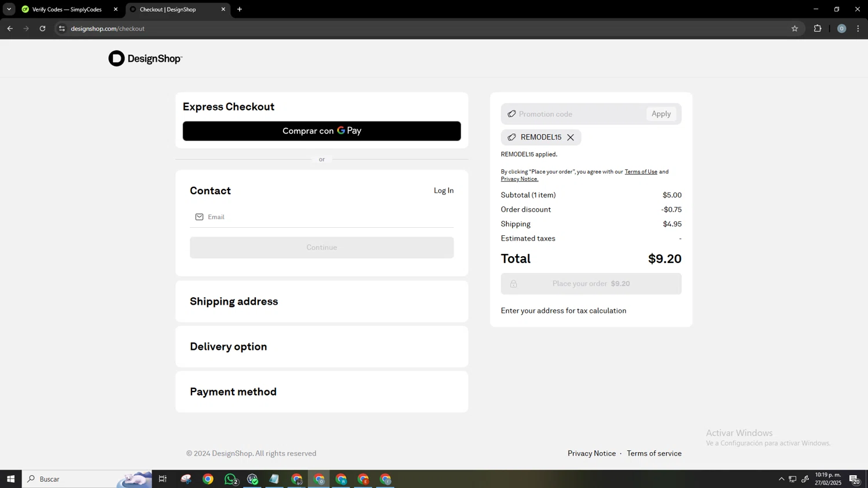Open the tab search dropdown arrow
The image size is (868, 488).
tap(9, 9)
